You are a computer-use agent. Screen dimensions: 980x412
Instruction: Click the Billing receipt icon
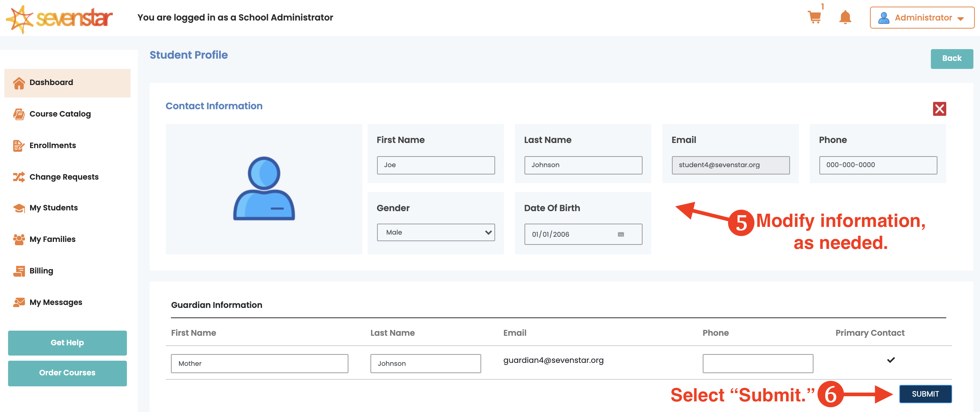tap(19, 271)
